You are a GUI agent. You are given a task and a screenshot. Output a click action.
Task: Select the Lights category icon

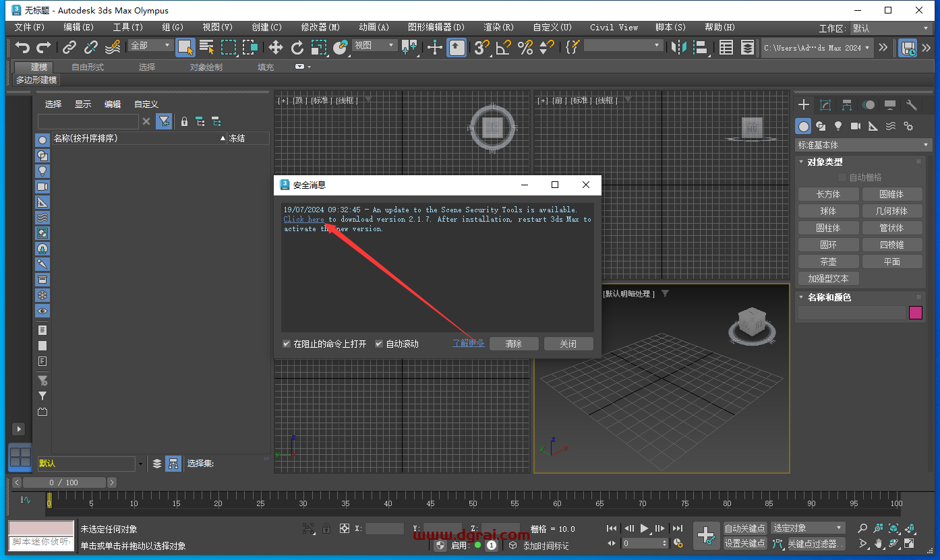[x=838, y=126]
